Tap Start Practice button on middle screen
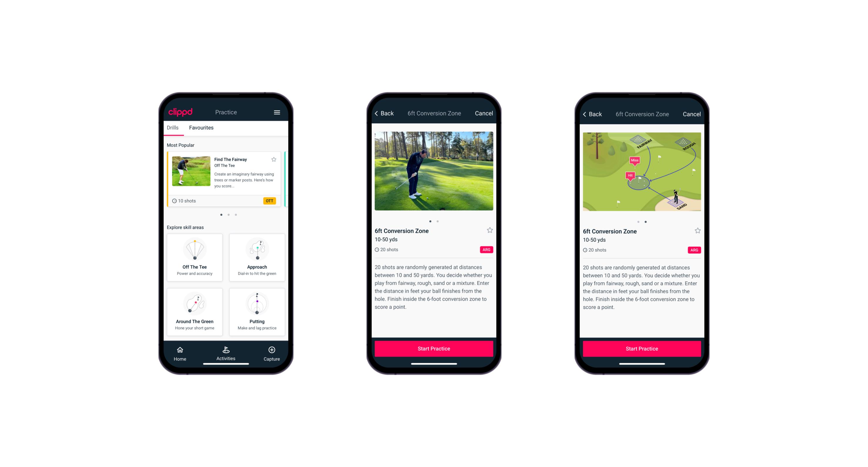 point(434,349)
